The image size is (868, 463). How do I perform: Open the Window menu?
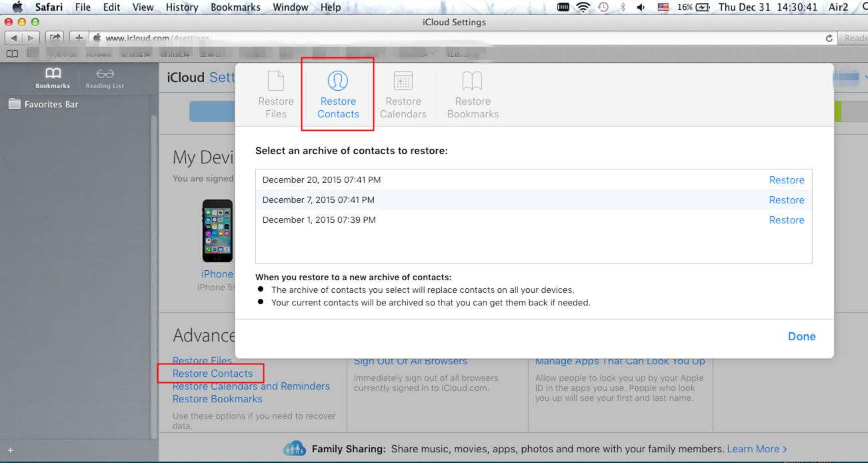click(291, 7)
